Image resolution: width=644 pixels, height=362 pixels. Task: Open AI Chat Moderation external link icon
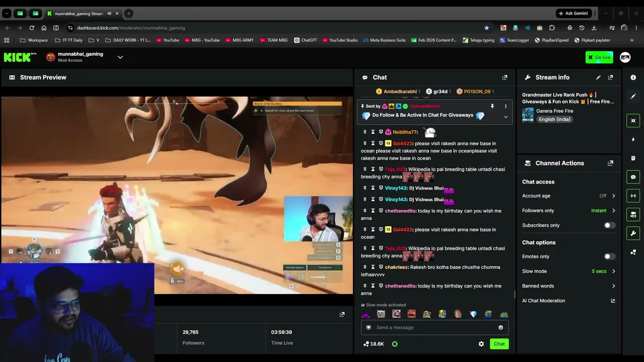pos(613,301)
